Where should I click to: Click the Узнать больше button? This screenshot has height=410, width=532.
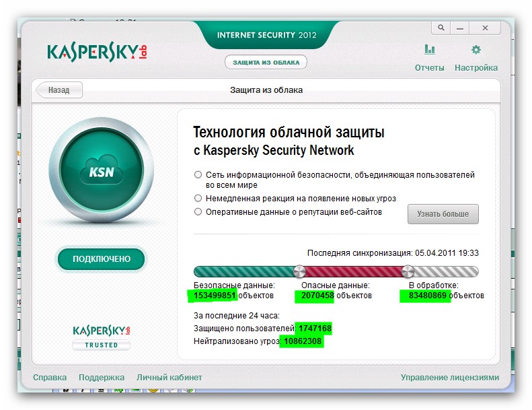(x=443, y=214)
